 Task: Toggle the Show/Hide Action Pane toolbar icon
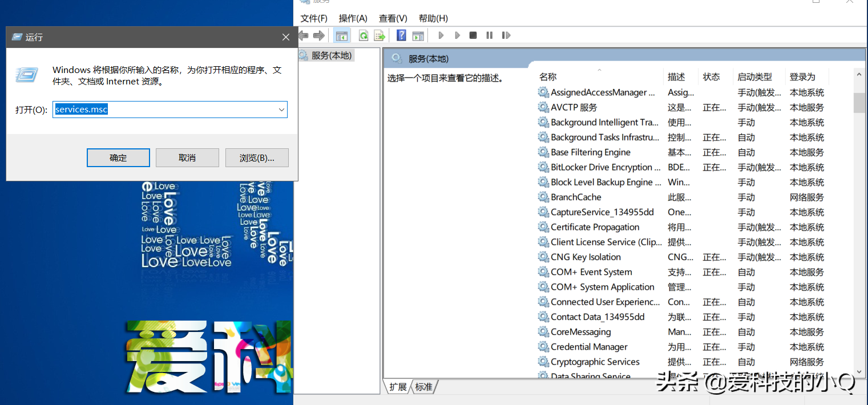coord(418,35)
